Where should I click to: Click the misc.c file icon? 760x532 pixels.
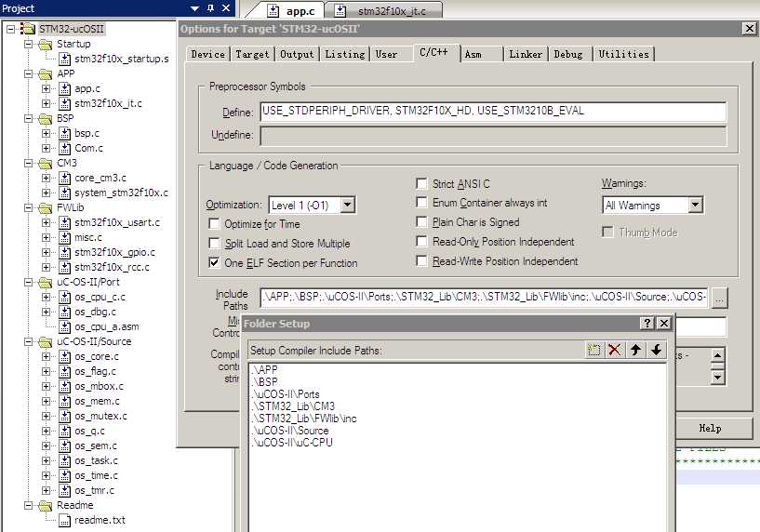tap(64, 237)
